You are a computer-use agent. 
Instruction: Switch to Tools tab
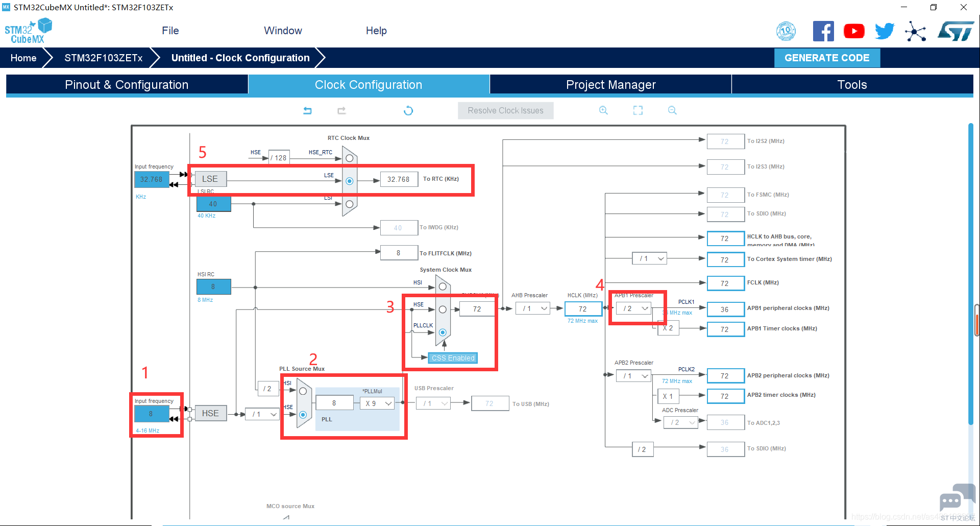(x=852, y=85)
